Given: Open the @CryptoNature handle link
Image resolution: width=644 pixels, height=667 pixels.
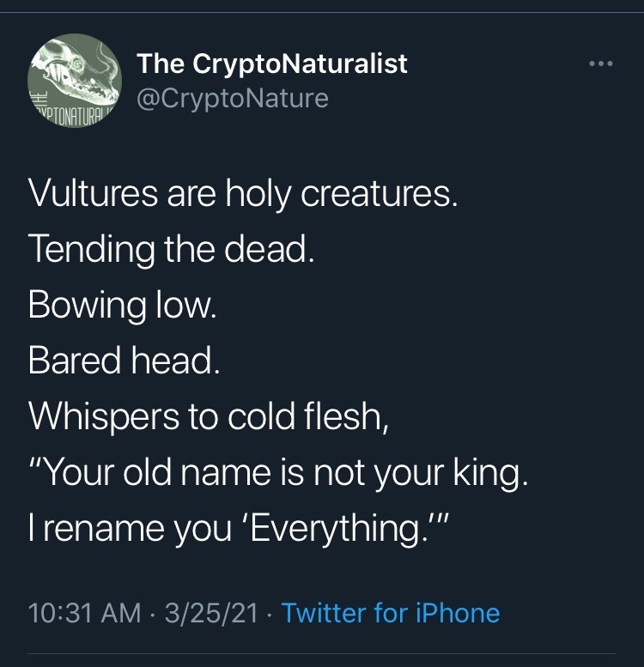Looking at the screenshot, I should click(x=233, y=98).
